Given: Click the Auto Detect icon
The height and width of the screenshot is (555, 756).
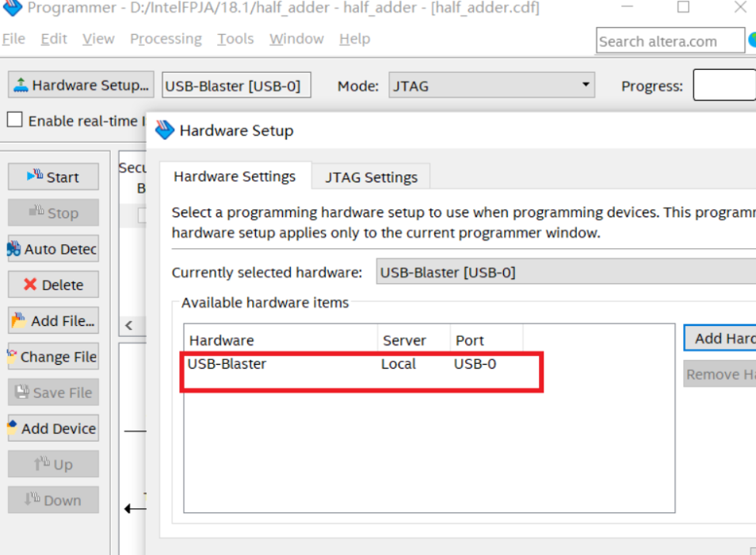Looking at the screenshot, I should (x=13, y=248).
